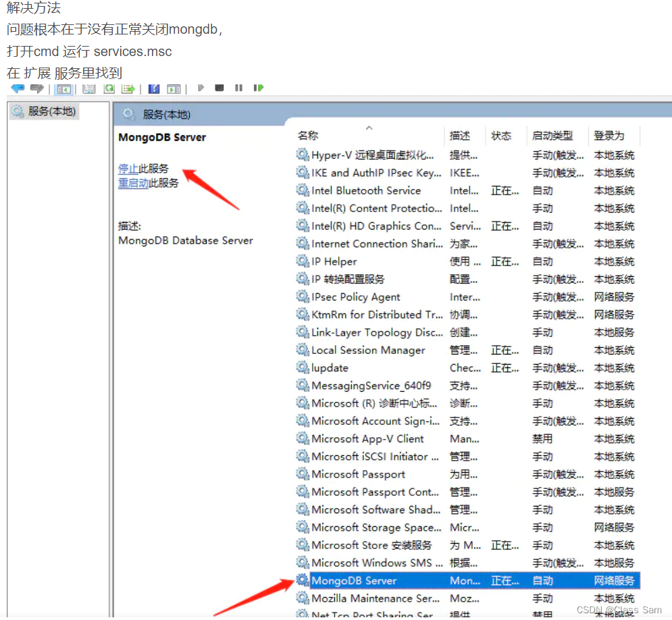Select Microsoft (R) 诊断中心标 service
Image resolution: width=672 pixels, height=620 pixels.
point(375,403)
